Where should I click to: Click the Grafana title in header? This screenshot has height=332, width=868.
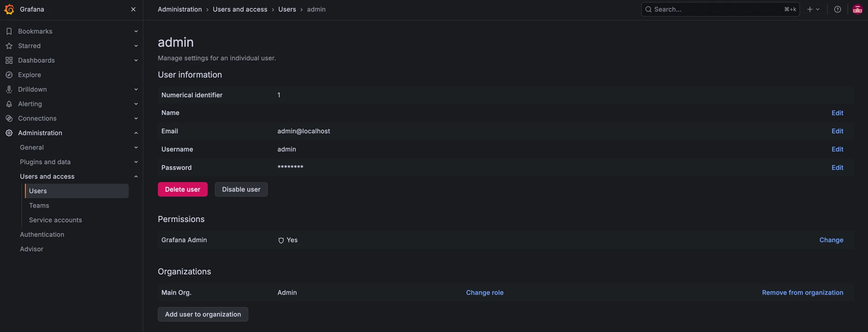click(32, 9)
